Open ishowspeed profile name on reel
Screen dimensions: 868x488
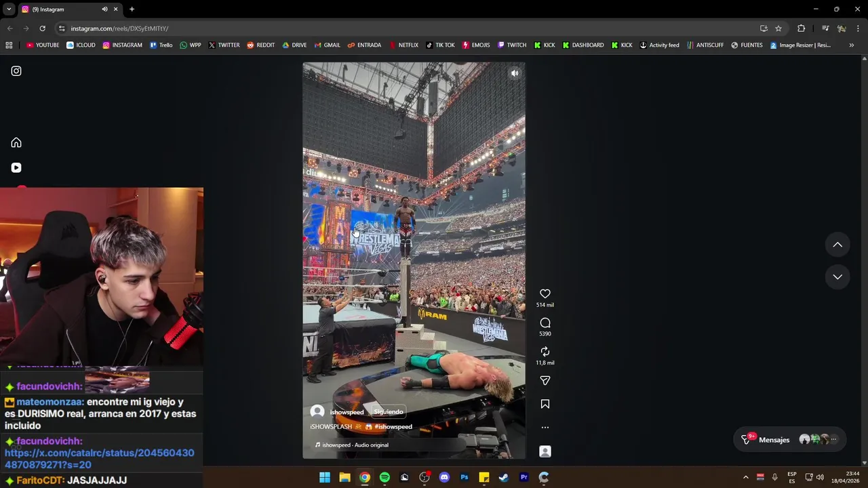tap(347, 412)
